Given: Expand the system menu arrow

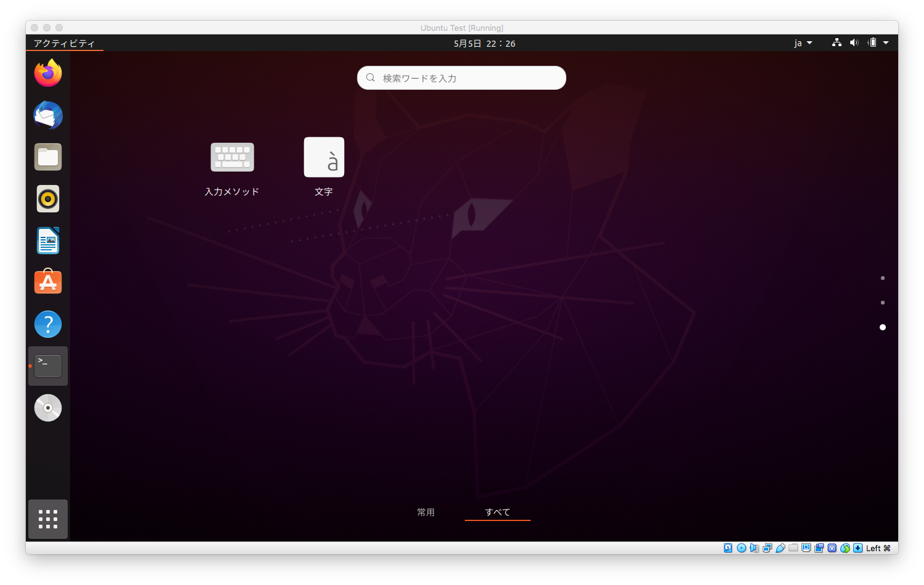Looking at the screenshot, I should 886,43.
